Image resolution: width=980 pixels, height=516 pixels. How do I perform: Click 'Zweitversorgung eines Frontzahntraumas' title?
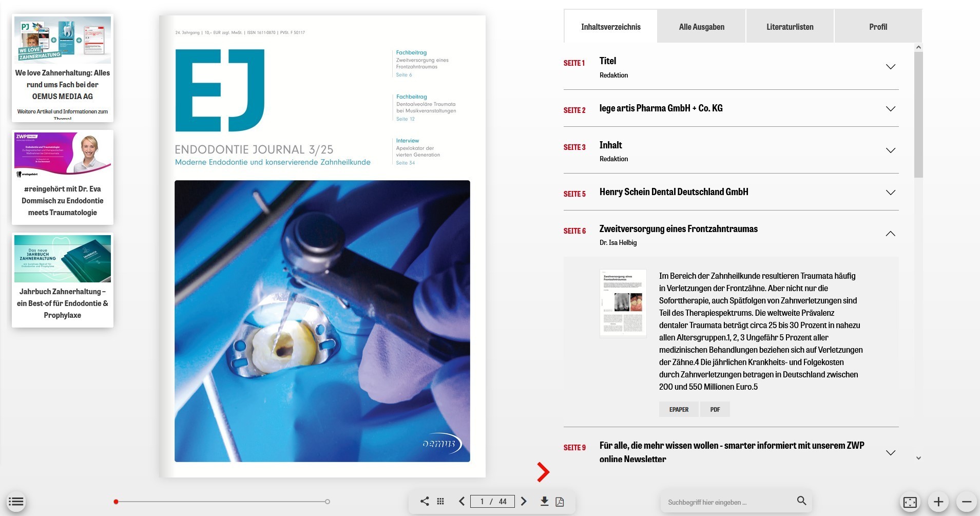678,229
